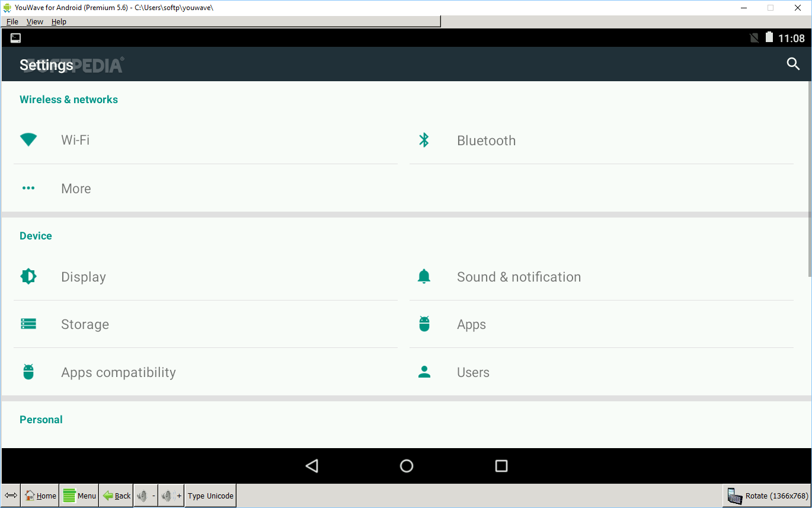This screenshot has width=812, height=508.
Task: Open the View menu
Action: [x=35, y=21]
